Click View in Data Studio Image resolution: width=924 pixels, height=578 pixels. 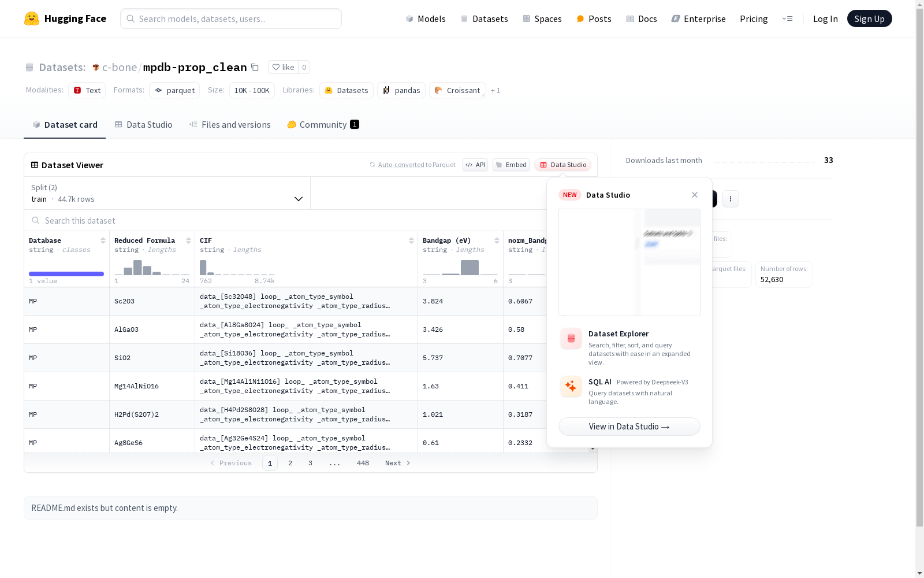coord(629,427)
